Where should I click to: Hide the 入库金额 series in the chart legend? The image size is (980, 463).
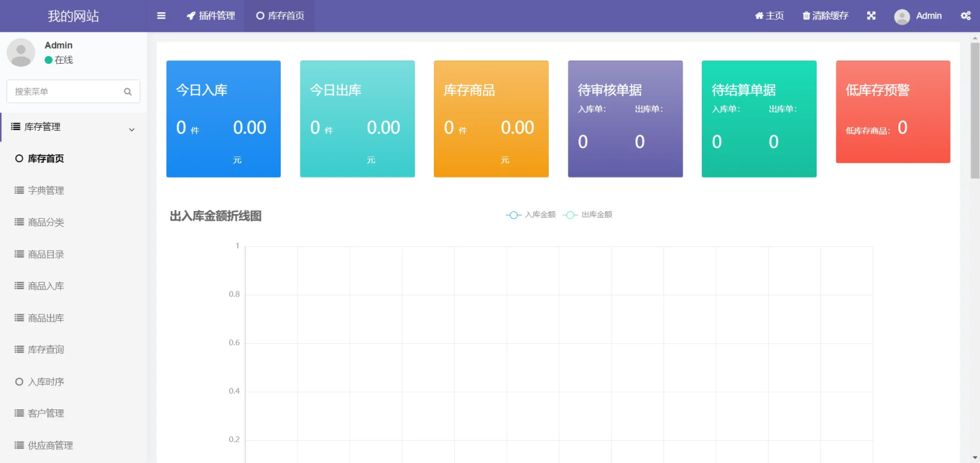(x=530, y=215)
